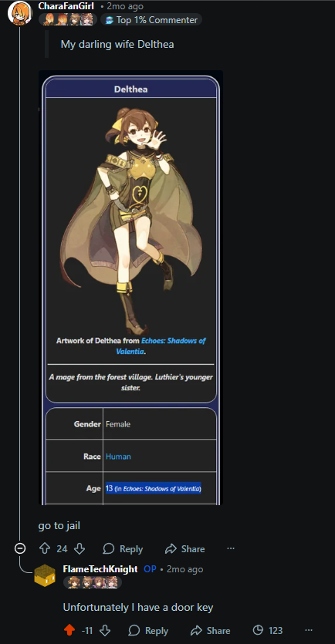Enlarge the Delthea wiki image attachment
Image resolution: width=335 pixels, height=644 pixels.
point(130,288)
